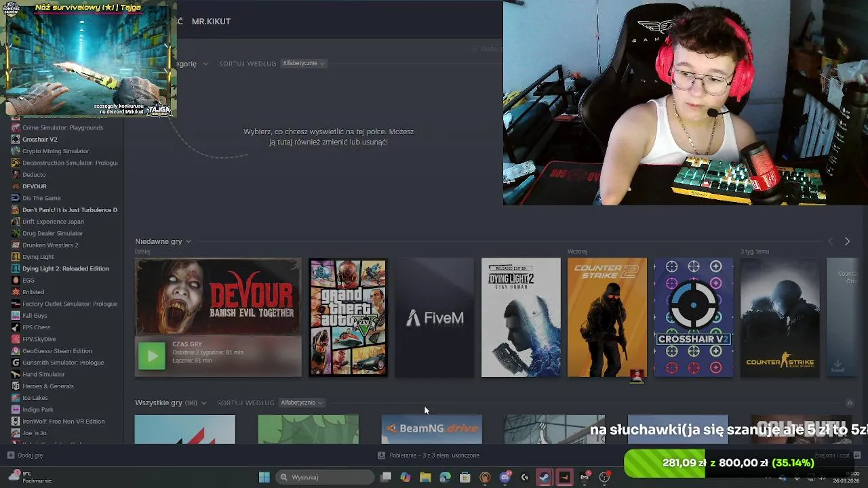Select Dying Light 2: Reloaded Edition entry
Image resolution: width=868 pixels, height=488 pixels.
[65, 268]
